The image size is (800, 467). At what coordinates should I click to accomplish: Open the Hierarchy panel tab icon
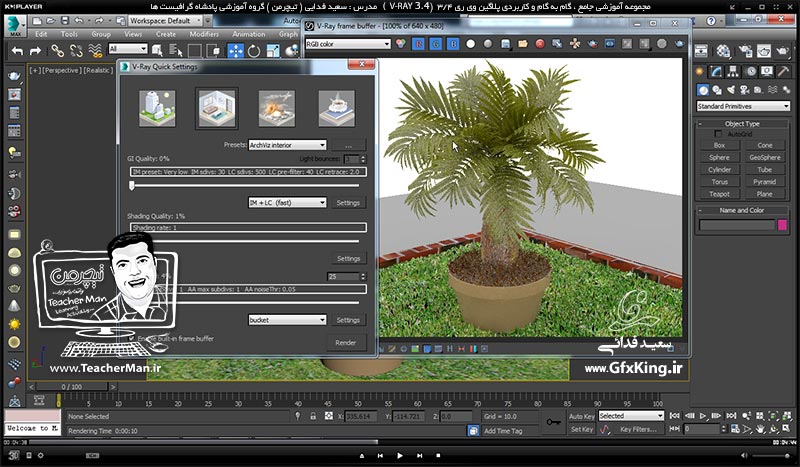click(733, 71)
